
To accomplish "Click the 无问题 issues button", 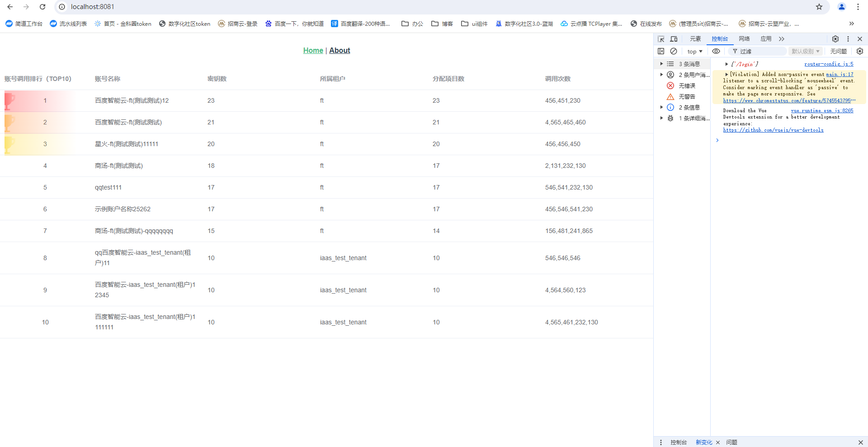I will pyautogui.click(x=838, y=51).
